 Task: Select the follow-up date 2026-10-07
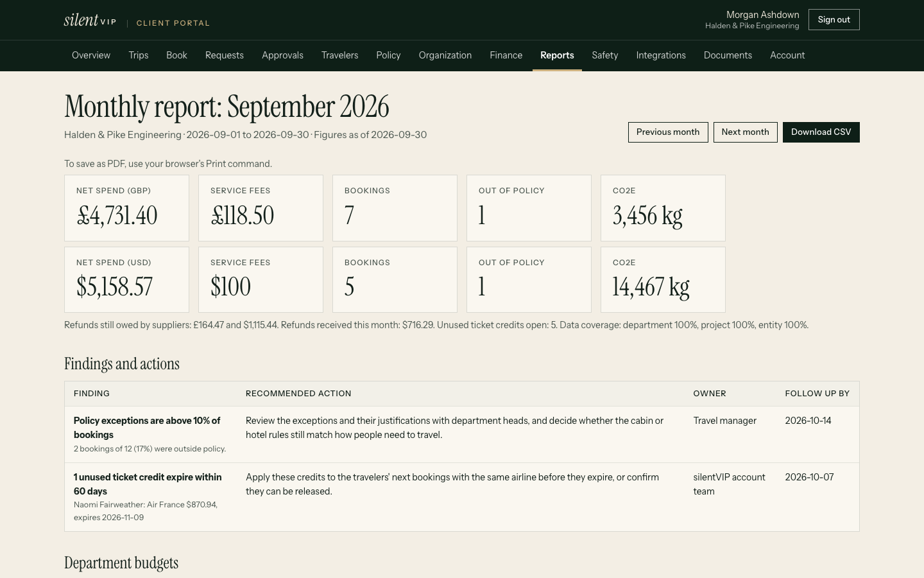[x=810, y=477]
